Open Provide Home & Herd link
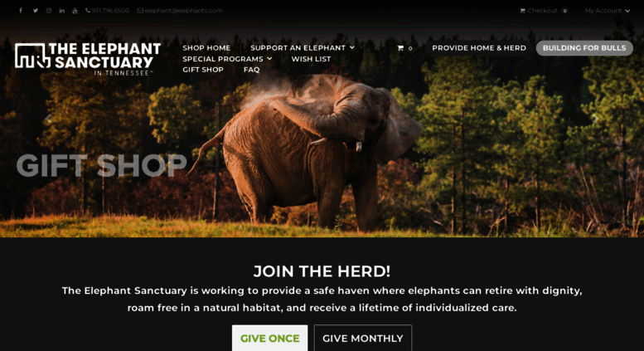The height and width of the screenshot is (351, 644). click(479, 48)
